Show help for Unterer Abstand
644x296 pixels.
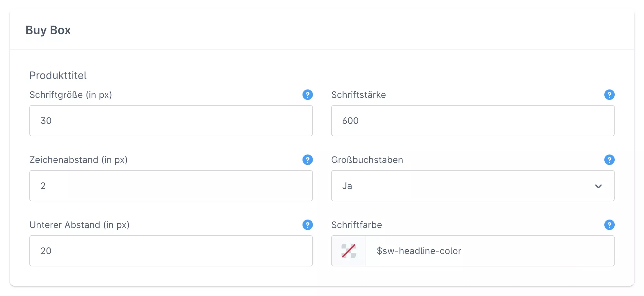click(307, 225)
